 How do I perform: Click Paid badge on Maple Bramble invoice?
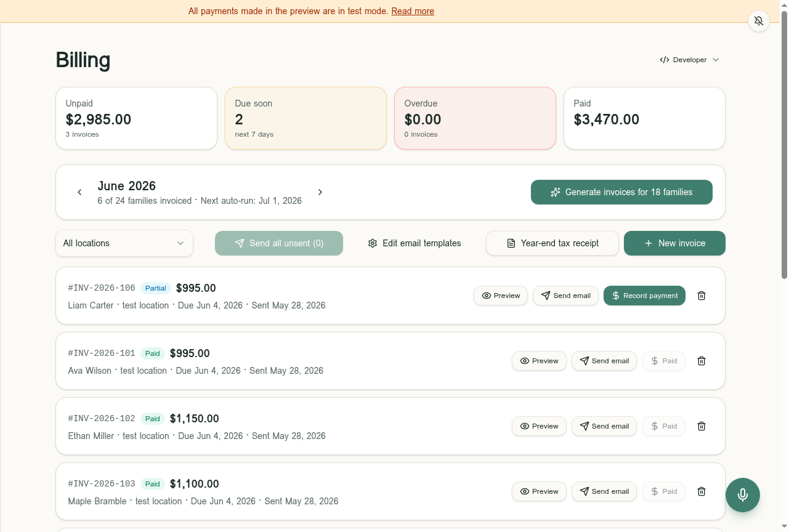tap(152, 484)
